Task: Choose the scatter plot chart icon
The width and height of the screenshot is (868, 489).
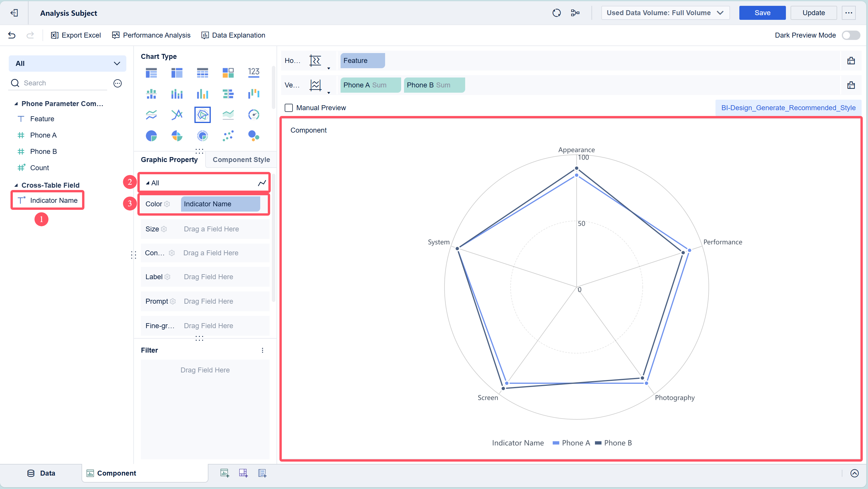Action: (228, 136)
